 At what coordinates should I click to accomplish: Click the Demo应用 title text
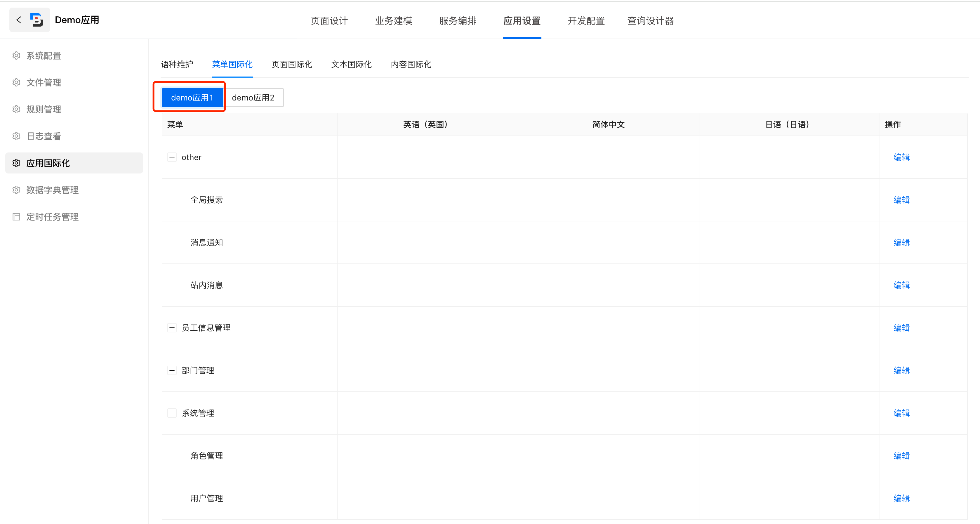click(x=77, y=20)
